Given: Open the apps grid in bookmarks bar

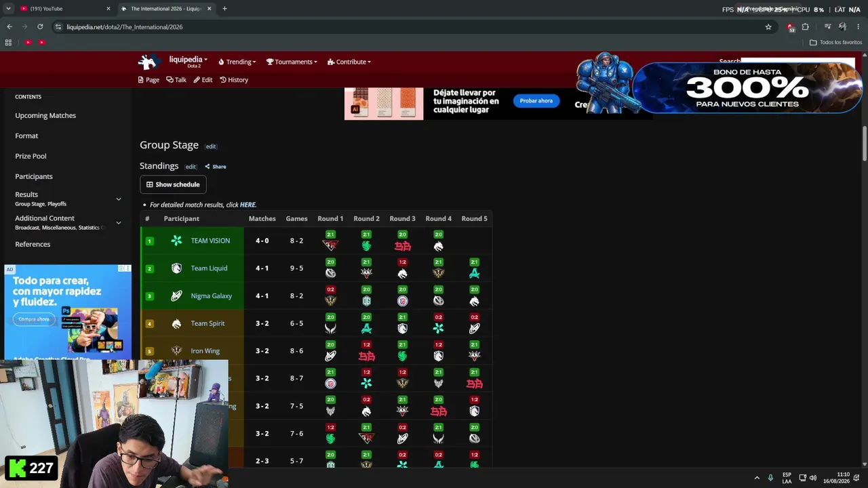Looking at the screenshot, I should (8, 42).
